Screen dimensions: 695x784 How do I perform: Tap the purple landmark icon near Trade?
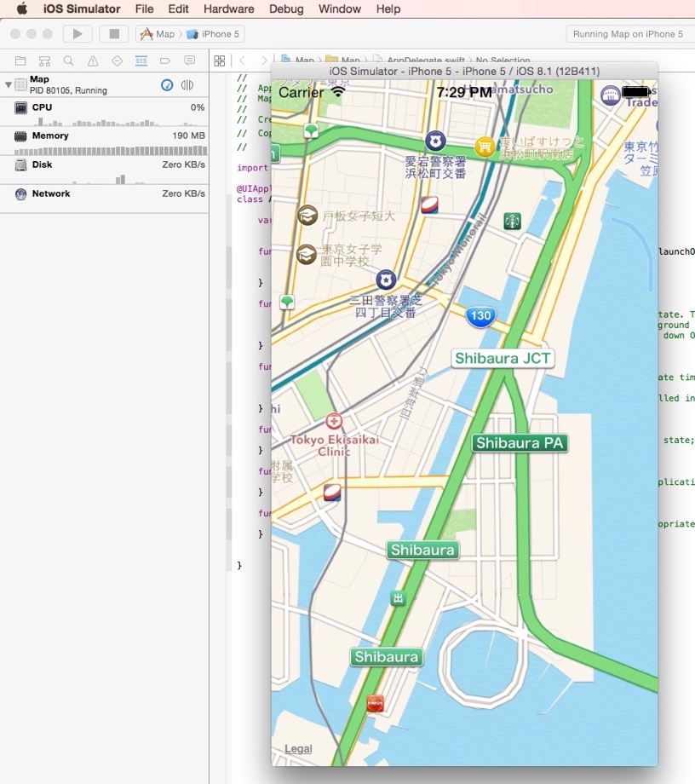pyautogui.click(x=610, y=95)
